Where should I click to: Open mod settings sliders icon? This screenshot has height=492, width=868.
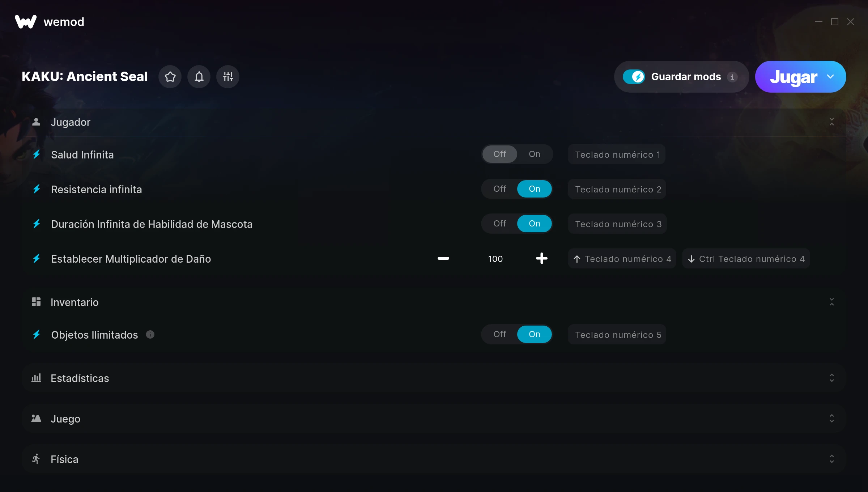coord(228,77)
